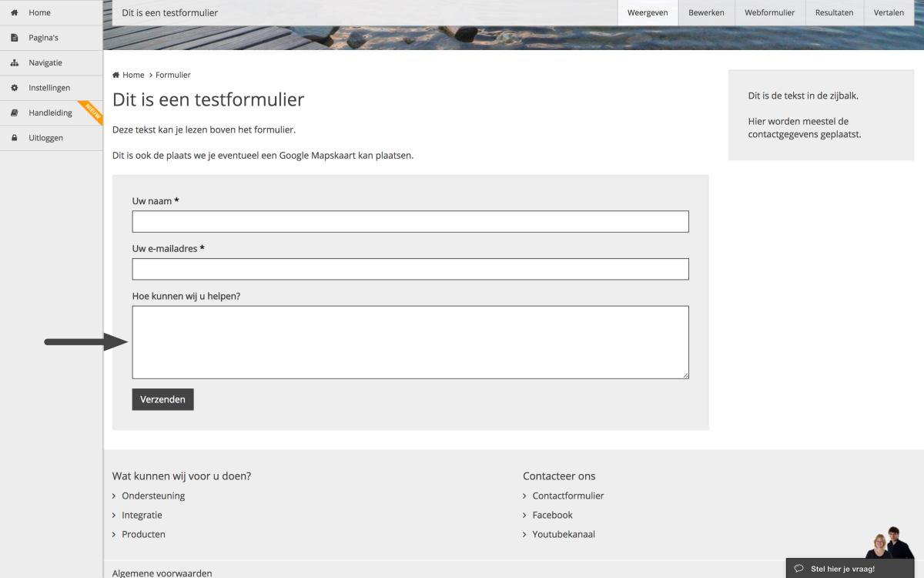Focus the Uw e-mailadres input field

click(410, 269)
